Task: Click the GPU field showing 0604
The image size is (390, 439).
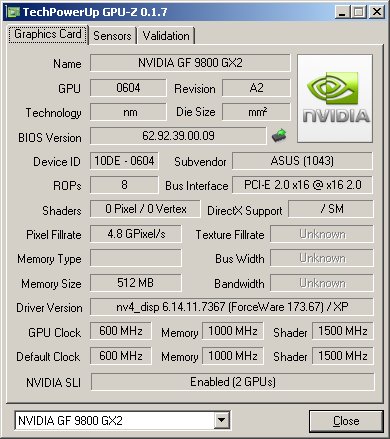Action: tap(128, 88)
